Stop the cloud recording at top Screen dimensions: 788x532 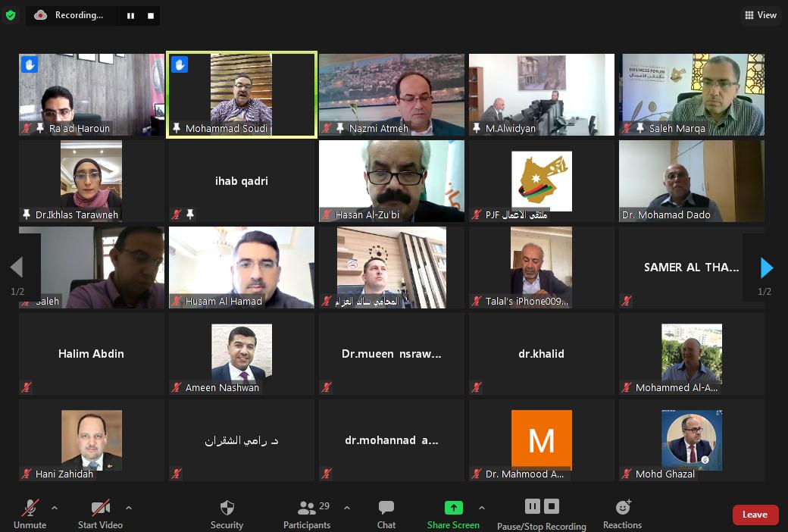[x=150, y=16]
